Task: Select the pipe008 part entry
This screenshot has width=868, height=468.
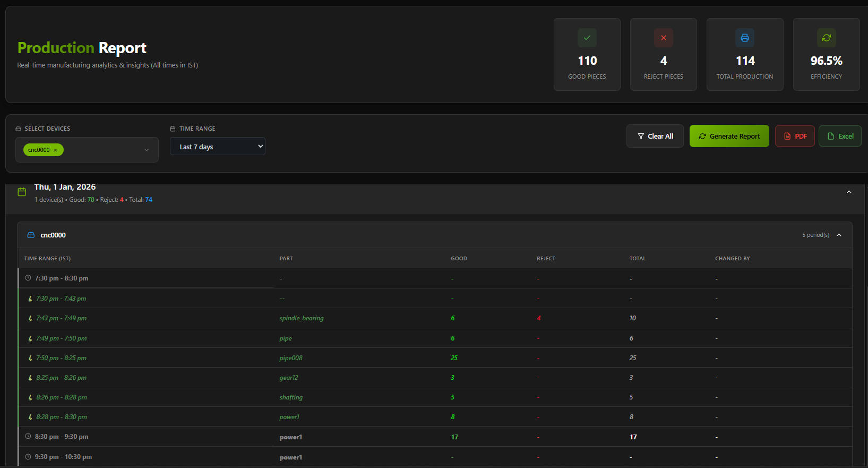Action: (291, 358)
